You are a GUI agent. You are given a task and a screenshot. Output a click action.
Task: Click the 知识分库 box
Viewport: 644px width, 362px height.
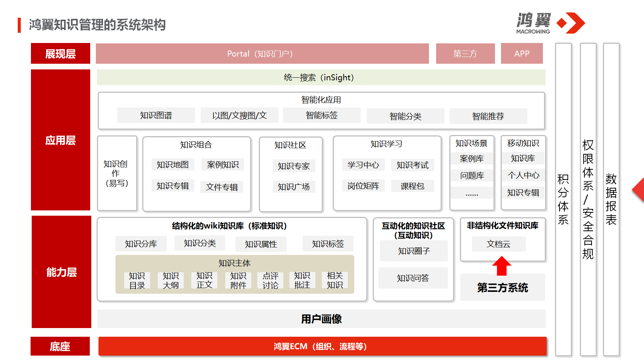[x=141, y=244]
